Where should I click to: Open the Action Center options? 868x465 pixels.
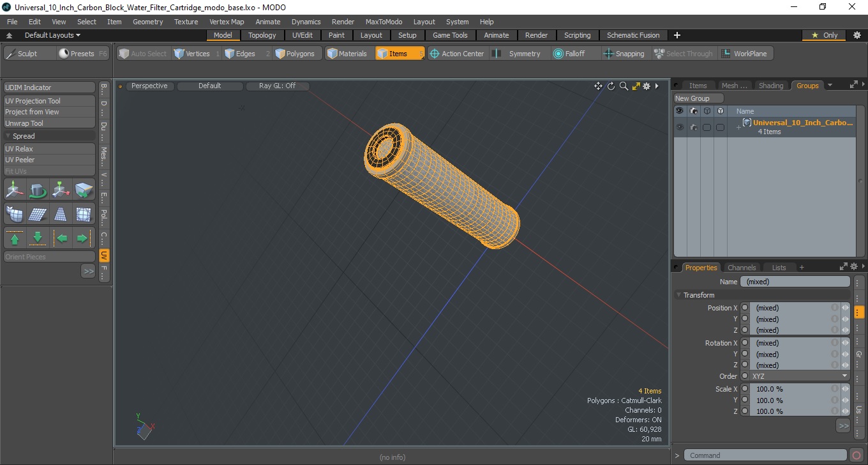tap(458, 54)
